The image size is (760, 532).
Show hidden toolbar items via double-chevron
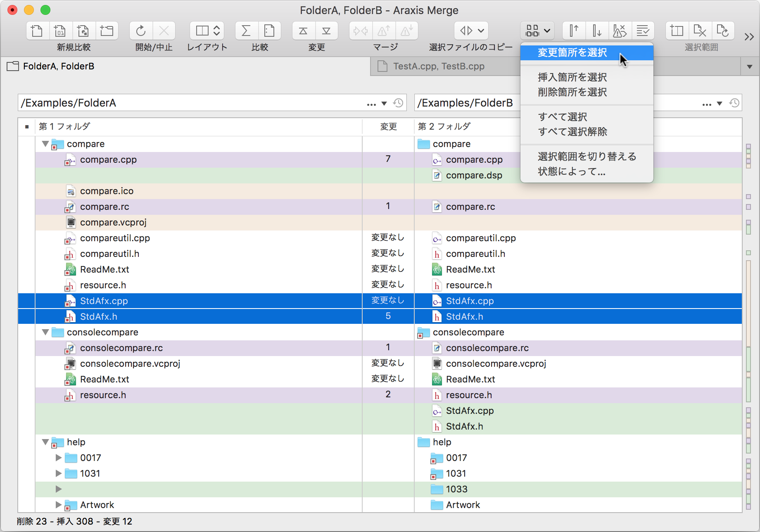coord(749,37)
